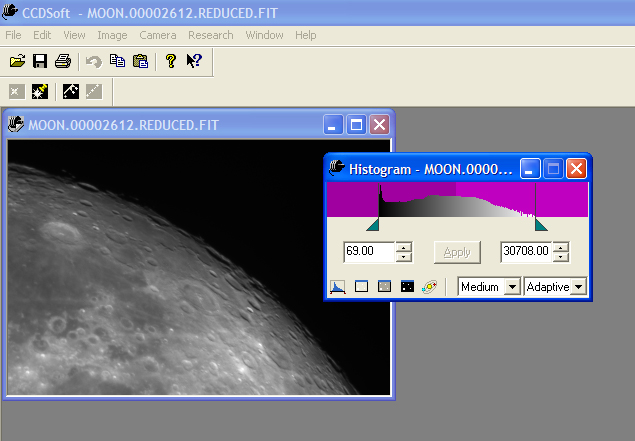The width and height of the screenshot is (635, 441).
Task: Open a file with the Open toolbar icon
Action: point(17,61)
